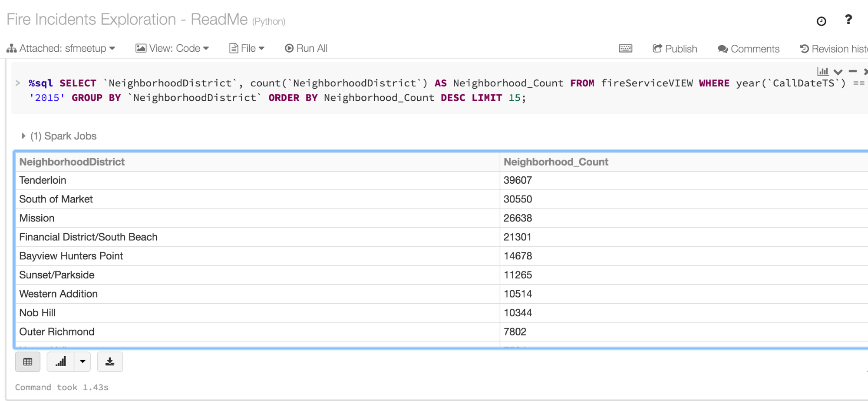Open the View: Code dropdown
868x401 pixels.
click(172, 48)
